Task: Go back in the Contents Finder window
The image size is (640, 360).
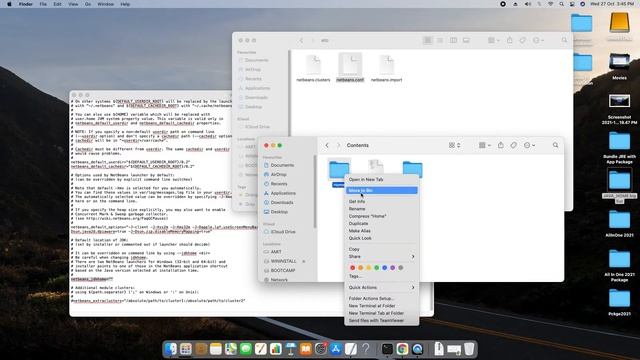Action: click(327, 145)
